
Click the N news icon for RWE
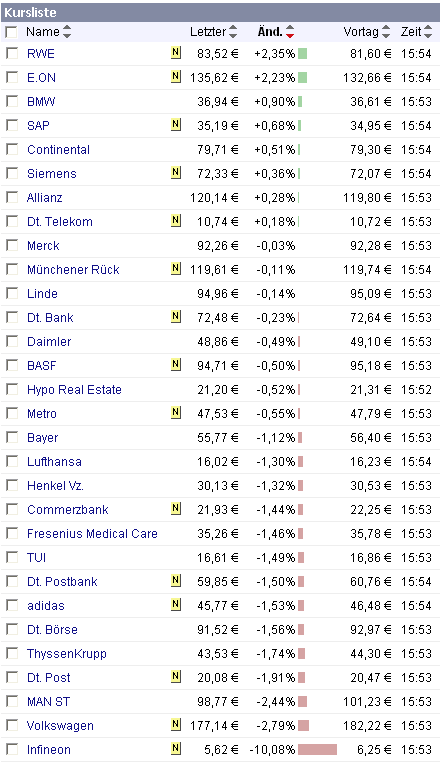point(176,53)
